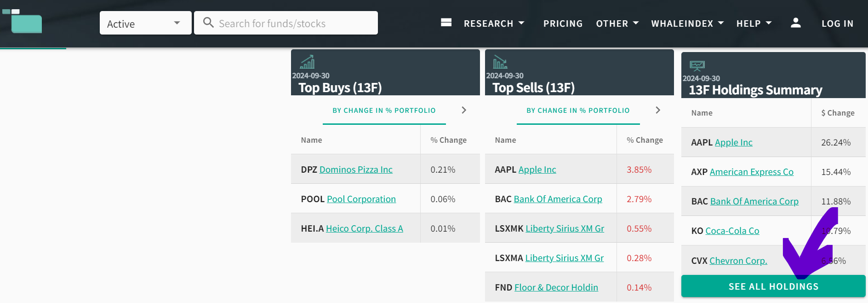Open Dominos Pizza Inc link
Screen dimensions: 868x303
(356, 169)
